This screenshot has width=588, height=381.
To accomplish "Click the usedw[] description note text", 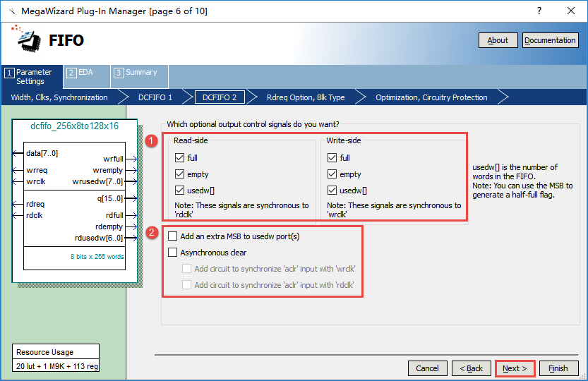I will [522, 181].
